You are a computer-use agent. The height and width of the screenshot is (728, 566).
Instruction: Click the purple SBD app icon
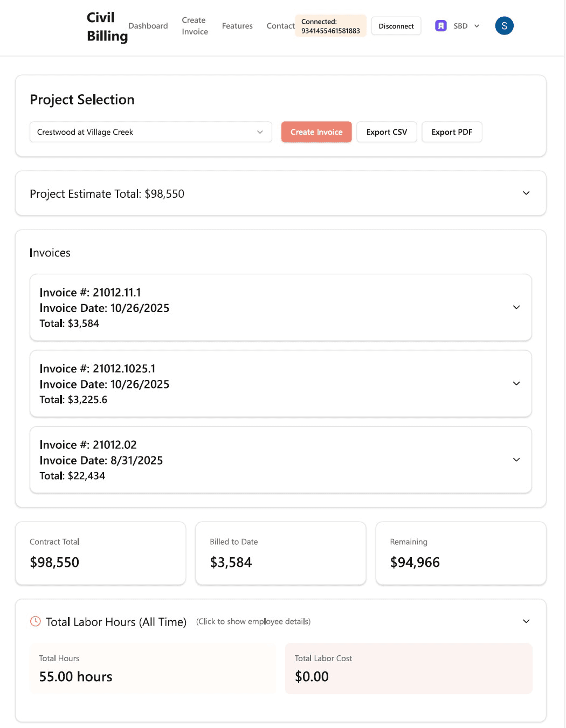[x=440, y=25]
